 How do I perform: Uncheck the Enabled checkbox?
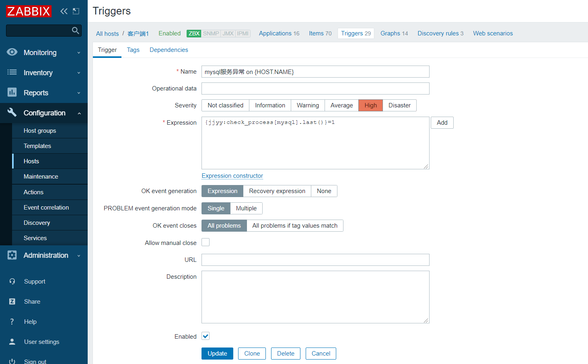(206, 336)
